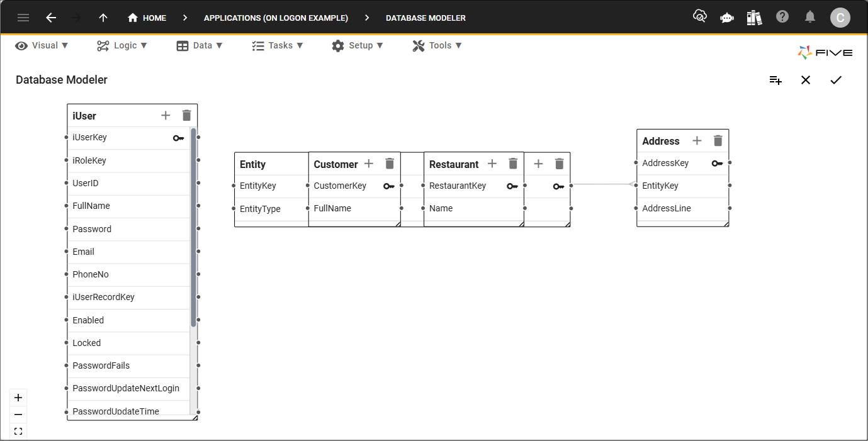Select the Locked field
This screenshot has width=868, height=441.
[128, 343]
